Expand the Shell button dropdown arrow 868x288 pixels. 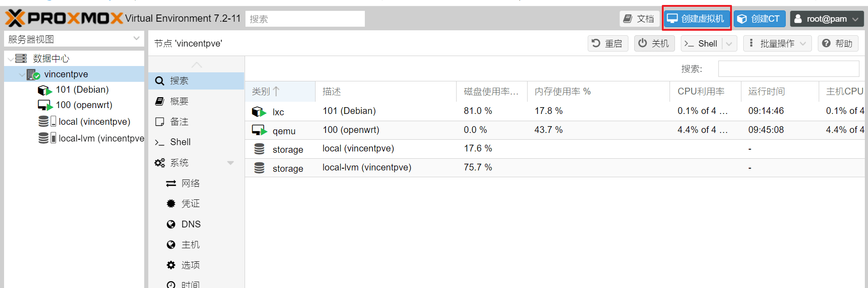click(729, 44)
